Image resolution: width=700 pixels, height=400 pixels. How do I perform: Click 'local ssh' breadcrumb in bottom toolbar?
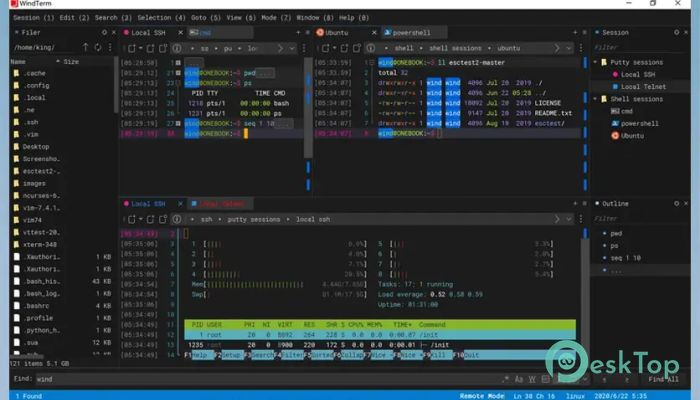[x=313, y=219]
